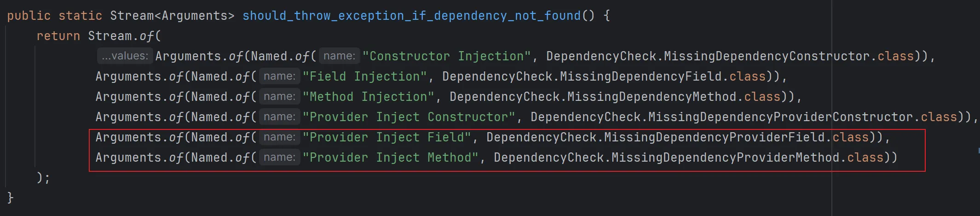Click the MissingDependencyProviderMethod class reference

click(725, 158)
